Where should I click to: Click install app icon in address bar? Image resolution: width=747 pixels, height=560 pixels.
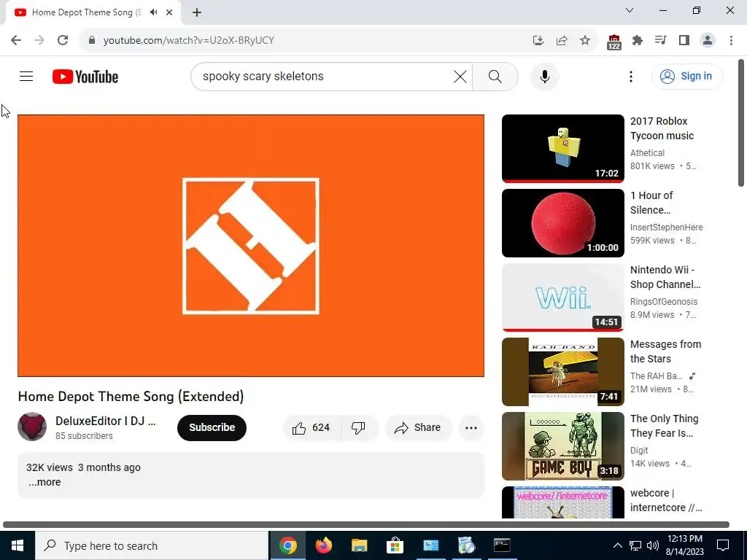(x=538, y=40)
